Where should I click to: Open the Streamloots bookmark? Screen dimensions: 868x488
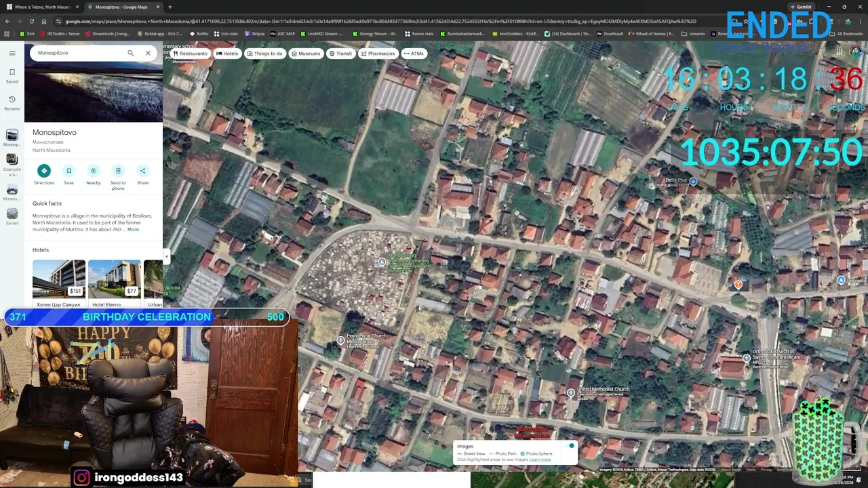pyautogui.click(x=107, y=34)
